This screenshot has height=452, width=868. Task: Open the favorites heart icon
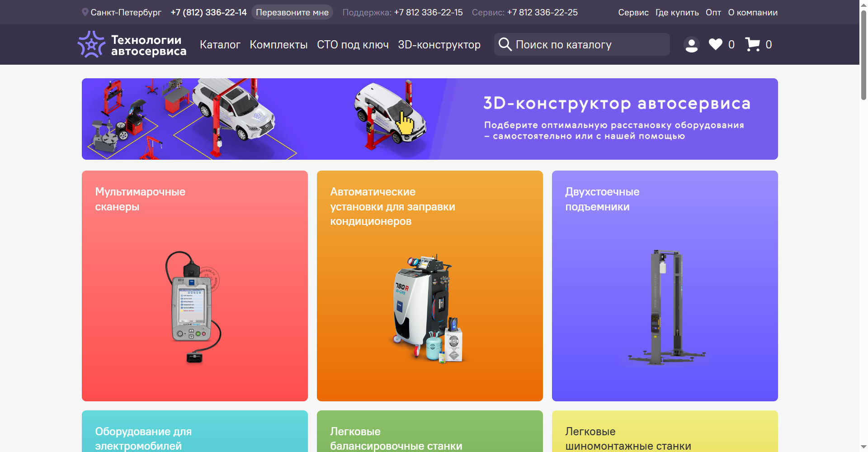pos(715,44)
